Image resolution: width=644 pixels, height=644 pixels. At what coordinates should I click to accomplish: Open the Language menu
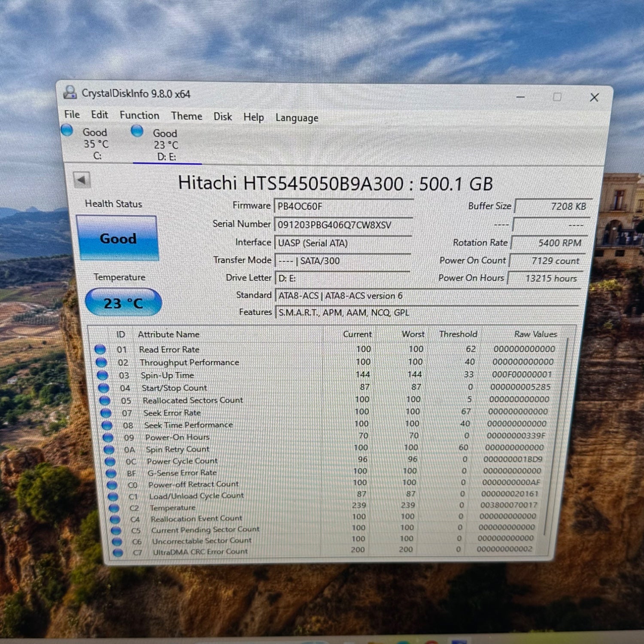pyautogui.click(x=297, y=118)
